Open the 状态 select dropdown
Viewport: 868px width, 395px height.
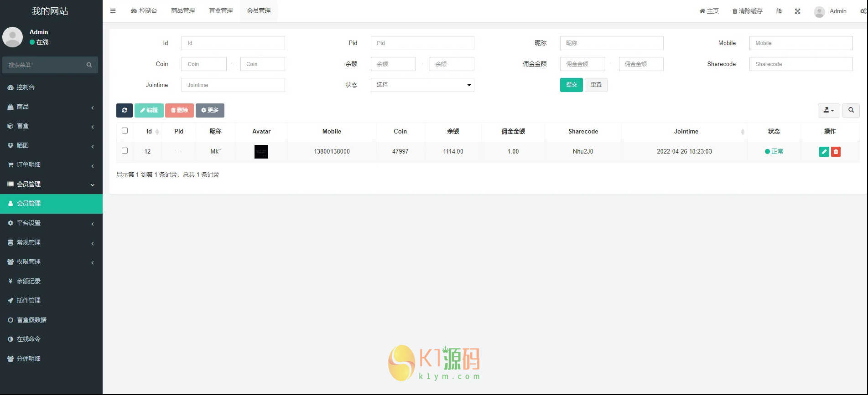(x=422, y=85)
